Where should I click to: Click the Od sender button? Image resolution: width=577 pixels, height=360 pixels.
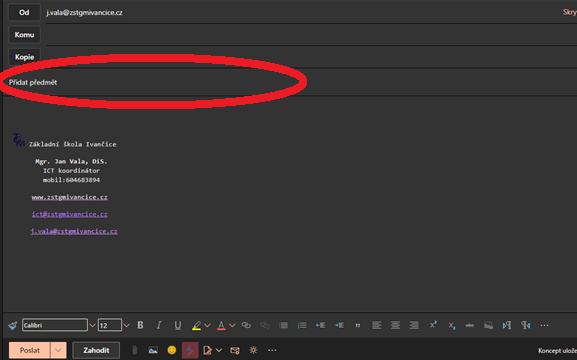tap(24, 13)
